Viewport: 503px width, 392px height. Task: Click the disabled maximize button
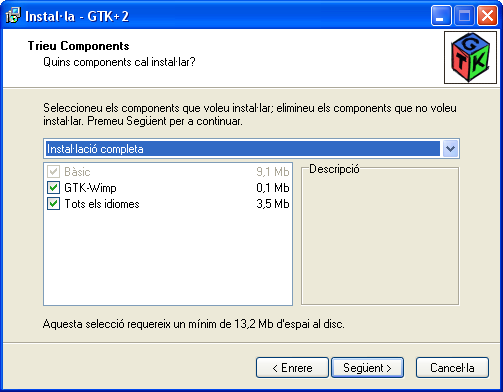click(464, 16)
